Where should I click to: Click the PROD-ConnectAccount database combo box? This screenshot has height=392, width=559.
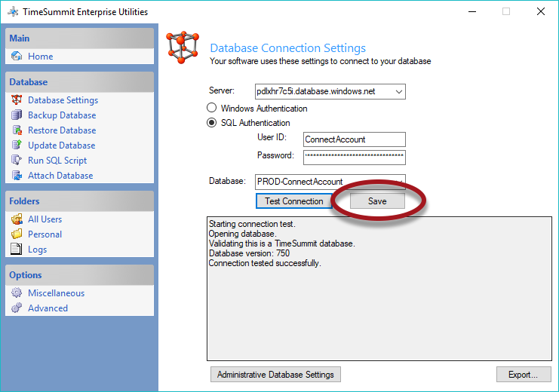pyautogui.click(x=330, y=182)
